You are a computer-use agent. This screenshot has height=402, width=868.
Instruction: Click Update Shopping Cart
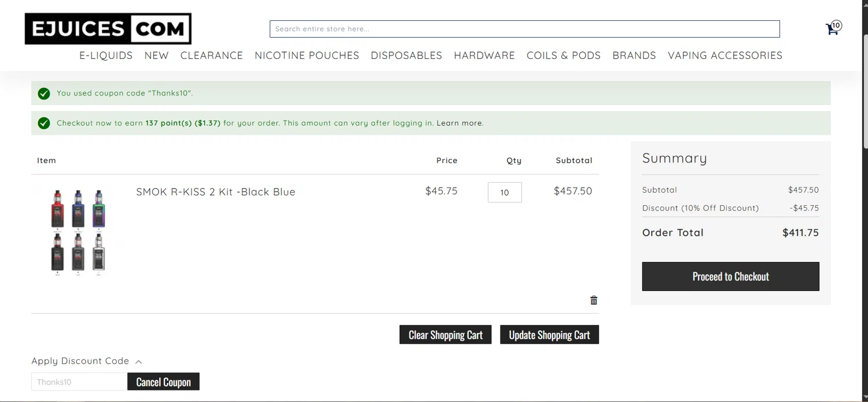point(549,335)
